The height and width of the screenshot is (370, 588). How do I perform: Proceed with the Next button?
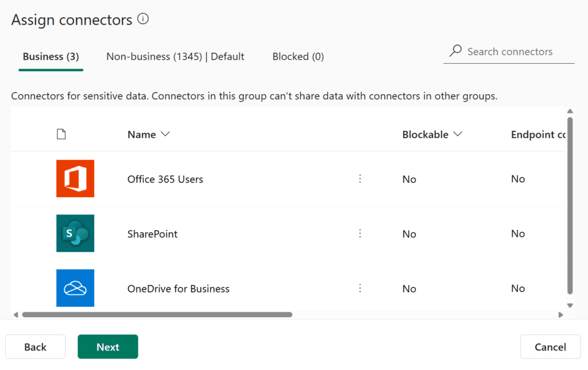coord(107,347)
